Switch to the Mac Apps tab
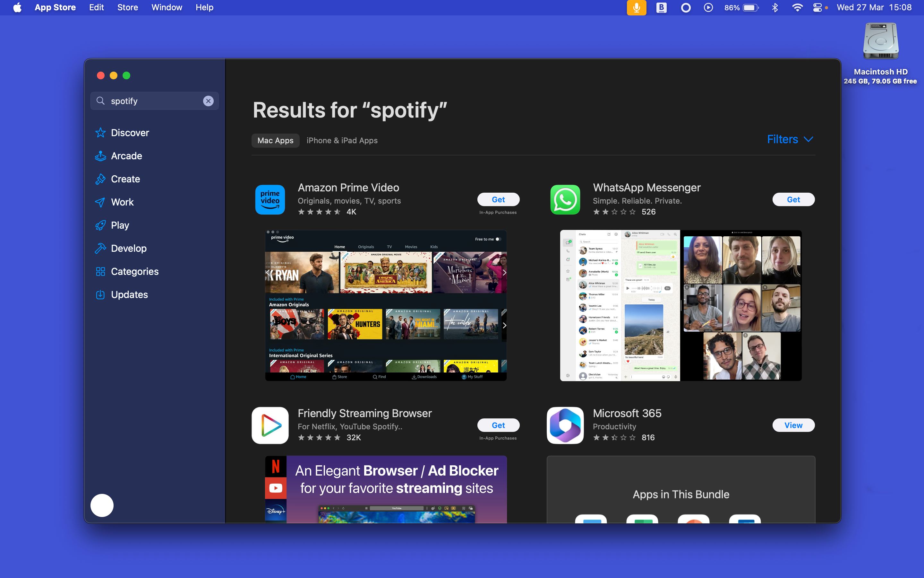Viewport: 924px width, 578px height. [275, 140]
